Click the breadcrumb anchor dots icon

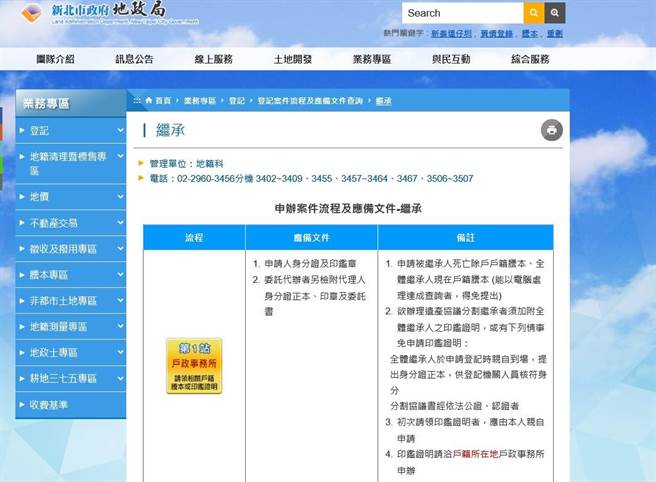(137, 100)
